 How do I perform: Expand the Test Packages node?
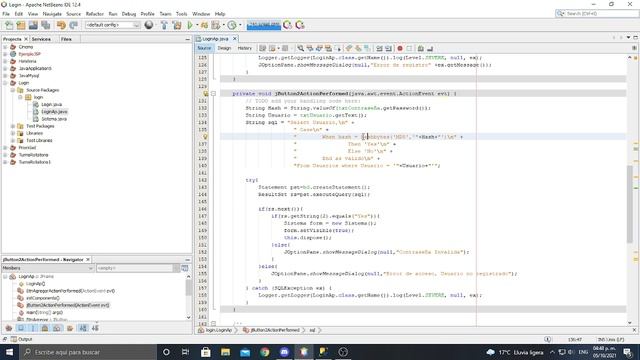(x=13, y=126)
